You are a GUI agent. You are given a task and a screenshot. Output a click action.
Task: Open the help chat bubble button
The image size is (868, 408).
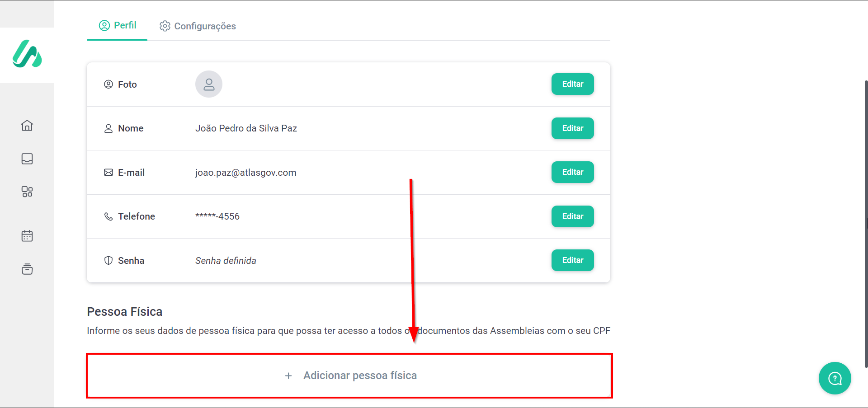[835, 378]
